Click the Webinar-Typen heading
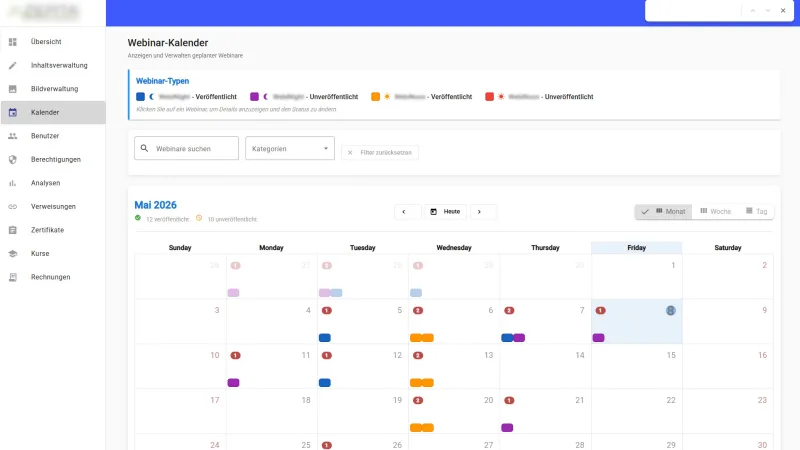Screen dimensions: 800x450 [x=162, y=81]
